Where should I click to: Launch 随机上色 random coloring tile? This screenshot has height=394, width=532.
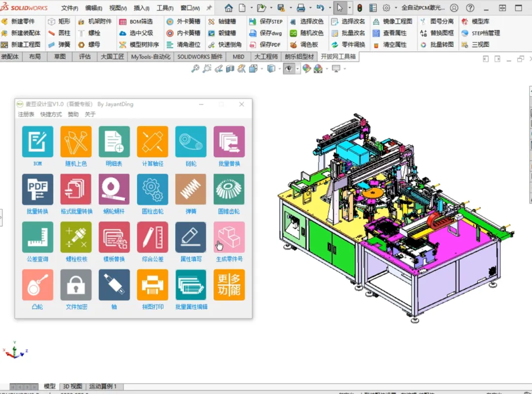[76, 142]
